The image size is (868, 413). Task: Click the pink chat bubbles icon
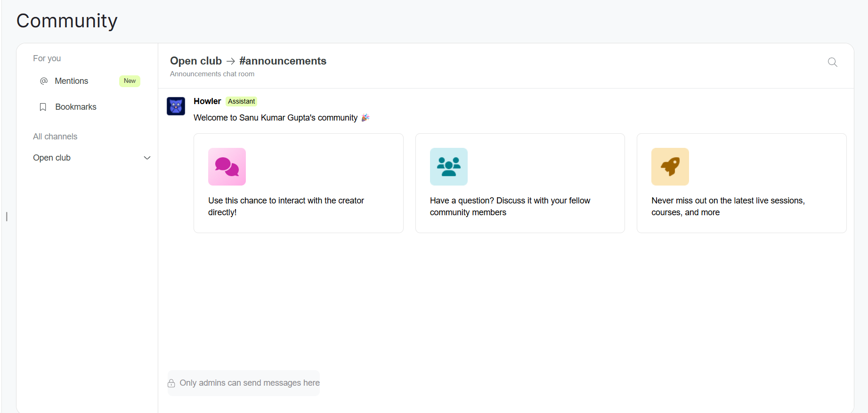tap(227, 167)
